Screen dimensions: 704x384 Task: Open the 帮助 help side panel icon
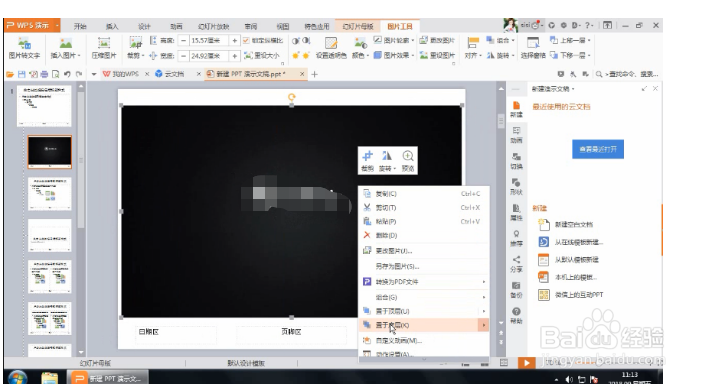click(516, 316)
